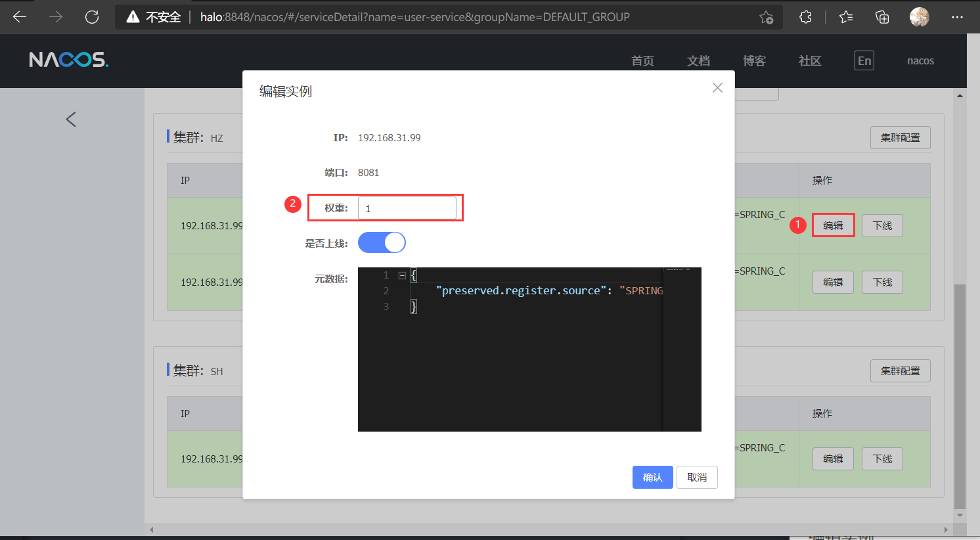The image size is (980, 540).
Task: Click the 权重 weight input field
Action: pyautogui.click(x=407, y=208)
